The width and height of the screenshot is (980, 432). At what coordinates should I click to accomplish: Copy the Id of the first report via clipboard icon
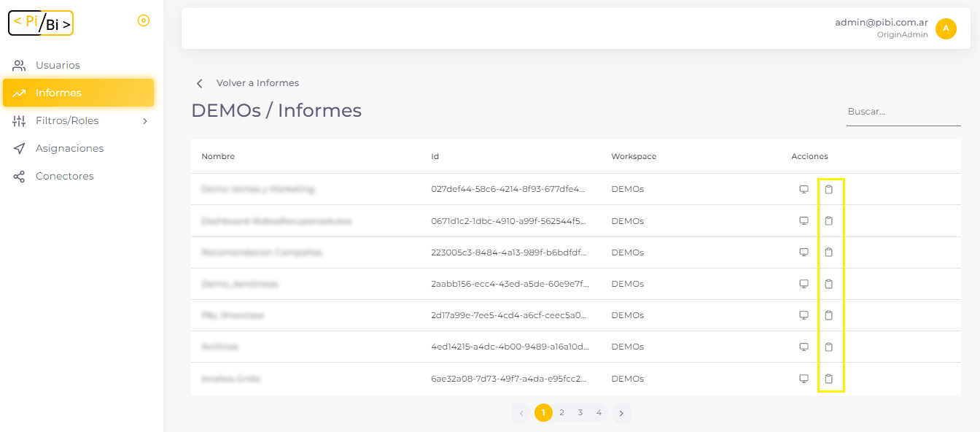point(831,189)
